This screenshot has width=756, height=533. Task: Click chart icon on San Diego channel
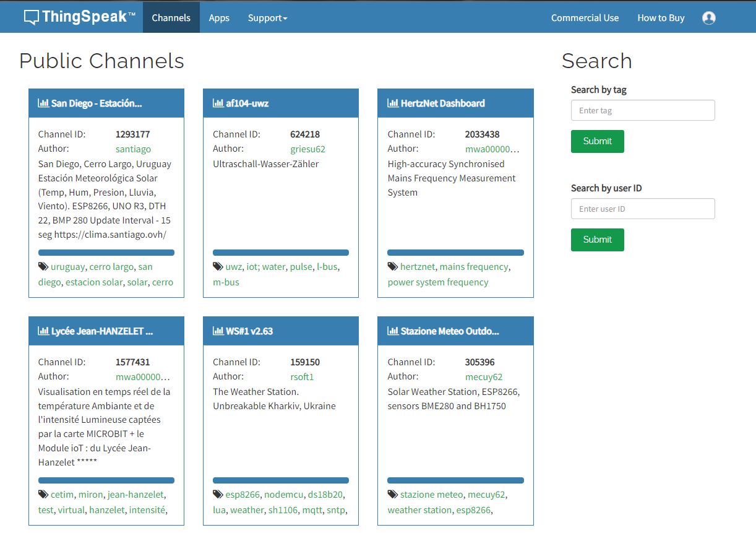pyautogui.click(x=43, y=103)
